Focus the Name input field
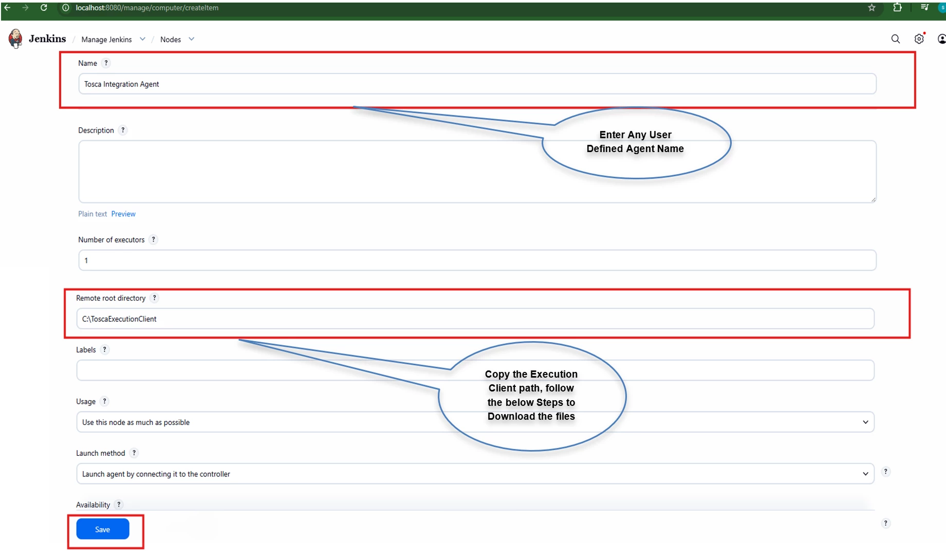This screenshot has height=560, width=946. (x=477, y=84)
